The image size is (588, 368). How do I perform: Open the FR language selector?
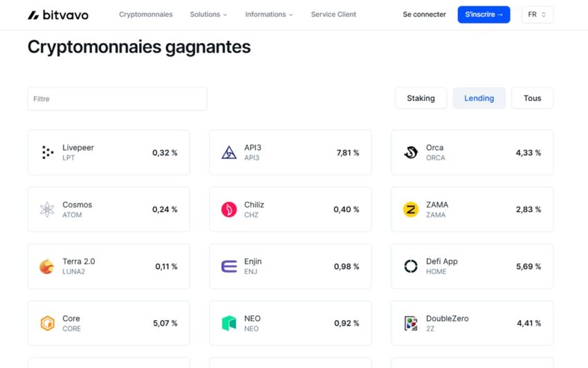[x=538, y=15]
